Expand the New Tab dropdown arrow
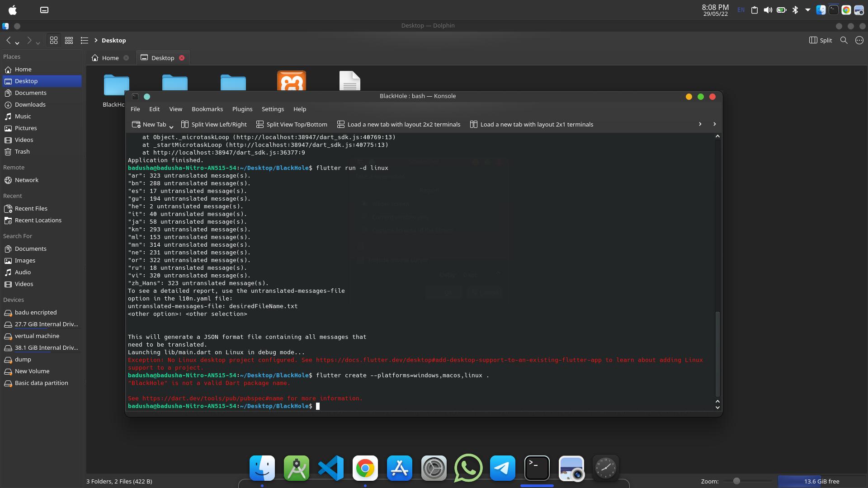This screenshot has height=488, width=868. 171,127
